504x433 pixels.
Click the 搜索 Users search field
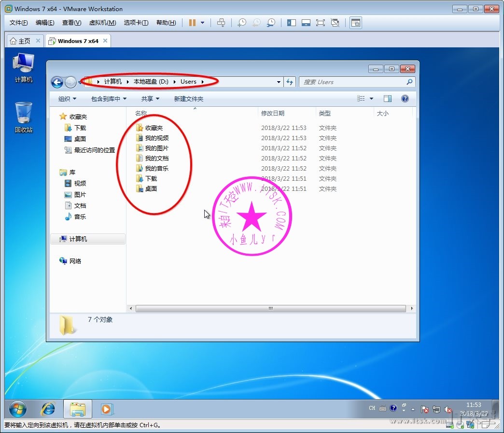352,82
